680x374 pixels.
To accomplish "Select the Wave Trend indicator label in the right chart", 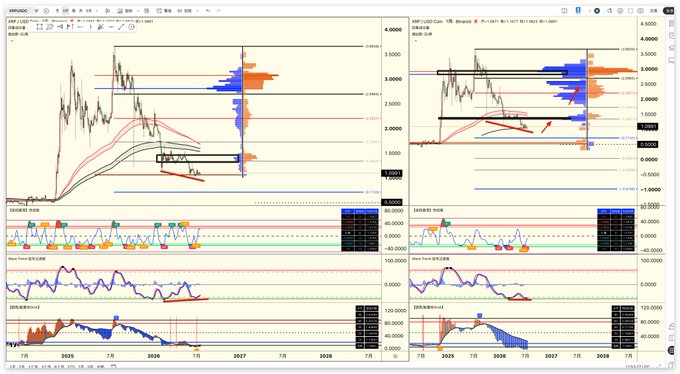I will pyautogui.click(x=430, y=259).
